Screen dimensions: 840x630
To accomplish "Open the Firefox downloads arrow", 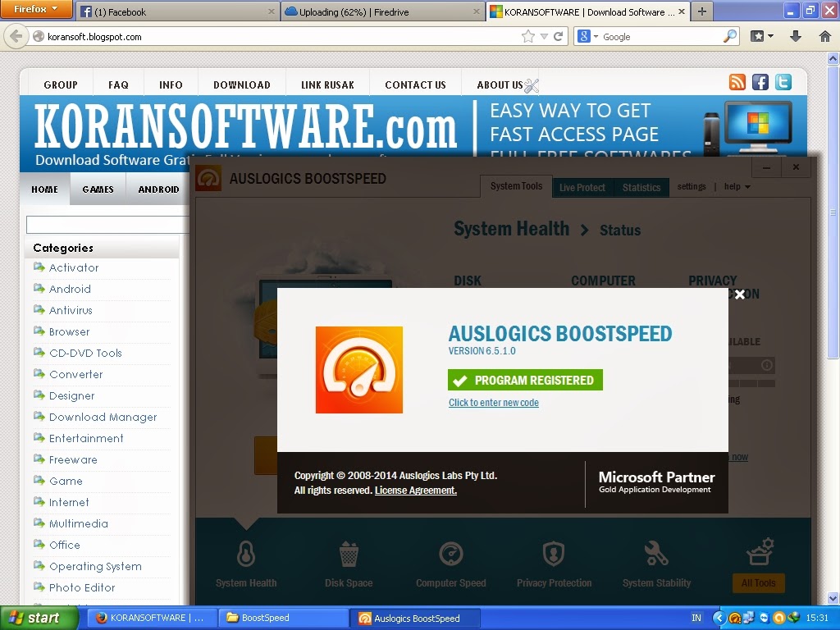I will point(796,36).
